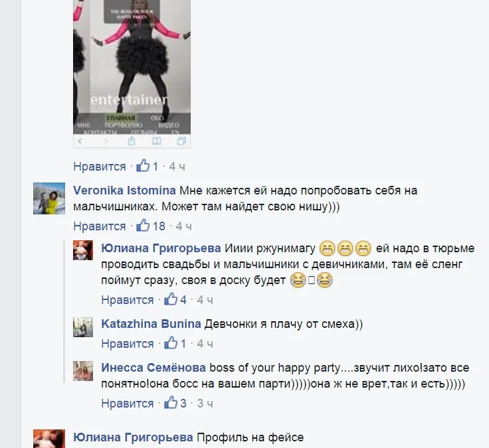
Task: Open Veronika Istomina profile name link
Action: point(124,190)
